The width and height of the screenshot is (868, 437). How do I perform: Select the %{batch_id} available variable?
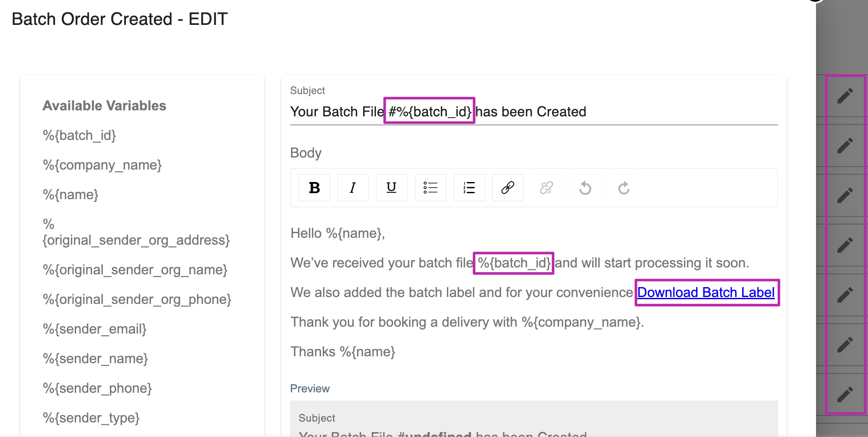[x=79, y=136]
